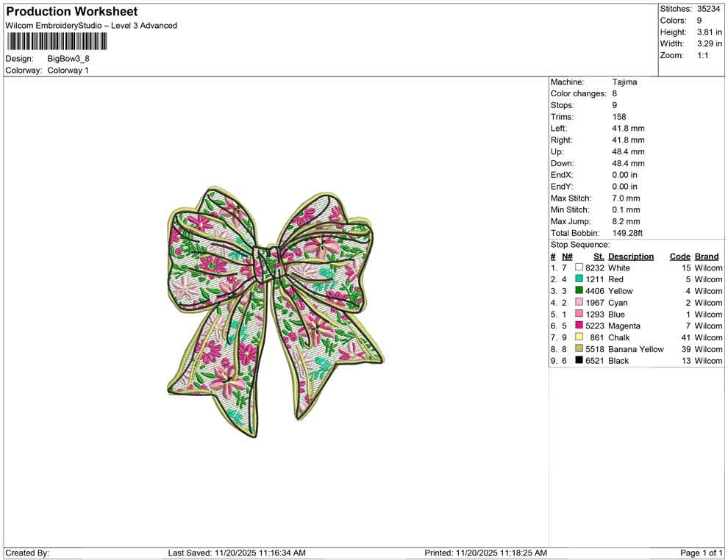Click the Black swatch for thread 6521
Image resolution: width=728 pixels, height=560 pixels.
tap(579, 361)
